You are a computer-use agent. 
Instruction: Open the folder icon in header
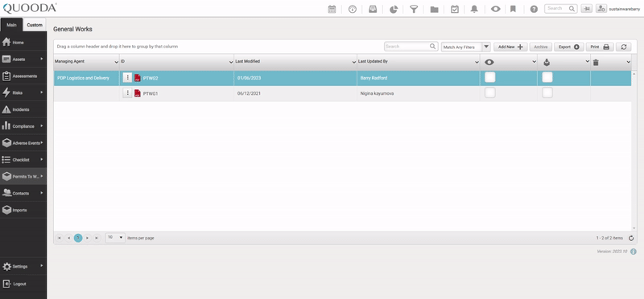click(434, 9)
